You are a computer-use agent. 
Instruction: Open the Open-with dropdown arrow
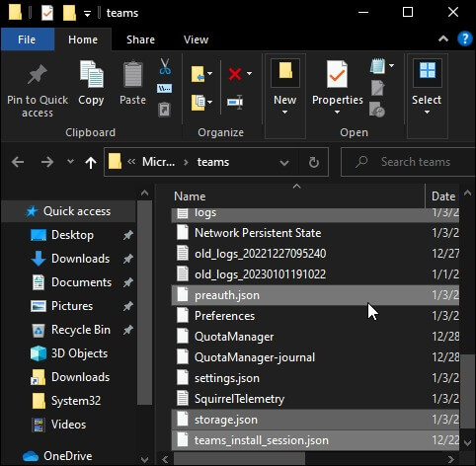pos(392,65)
